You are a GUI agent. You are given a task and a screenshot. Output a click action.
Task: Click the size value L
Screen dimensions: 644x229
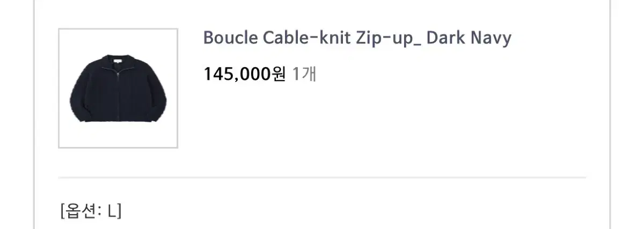[x=112, y=211]
